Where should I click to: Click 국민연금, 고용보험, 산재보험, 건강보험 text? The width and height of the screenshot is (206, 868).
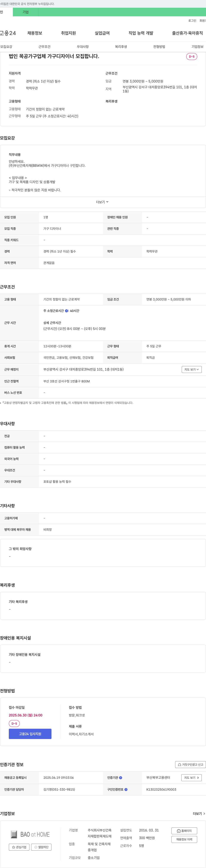pos(68,358)
